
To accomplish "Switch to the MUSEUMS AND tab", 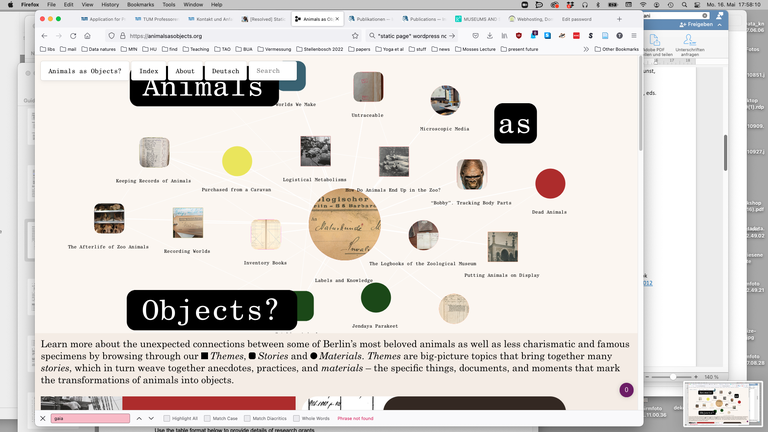I will pyautogui.click(x=476, y=19).
